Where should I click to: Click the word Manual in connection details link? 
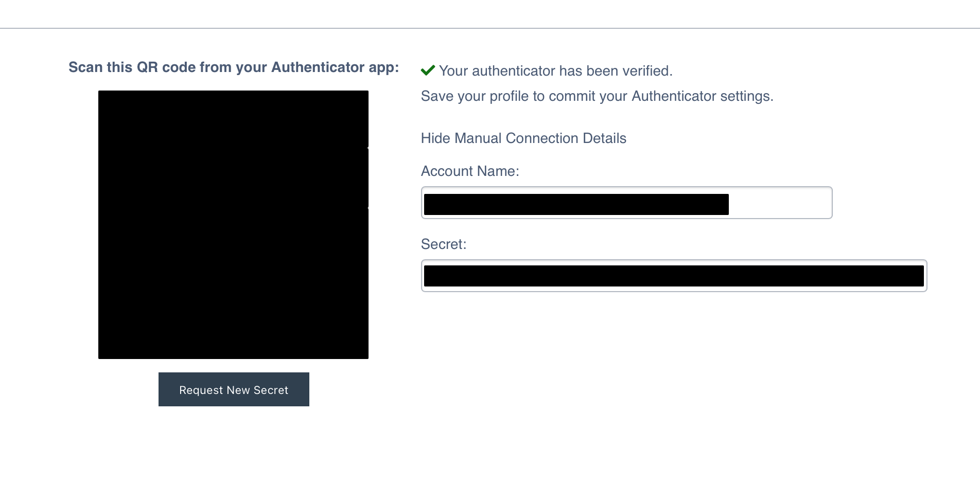[478, 138]
